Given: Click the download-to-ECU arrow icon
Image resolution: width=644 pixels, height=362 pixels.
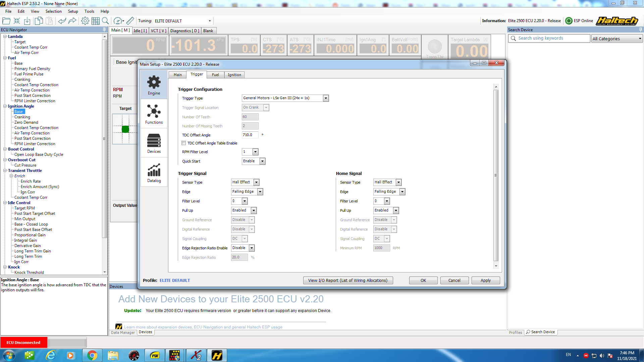Looking at the screenshot, I should point(27,21).
